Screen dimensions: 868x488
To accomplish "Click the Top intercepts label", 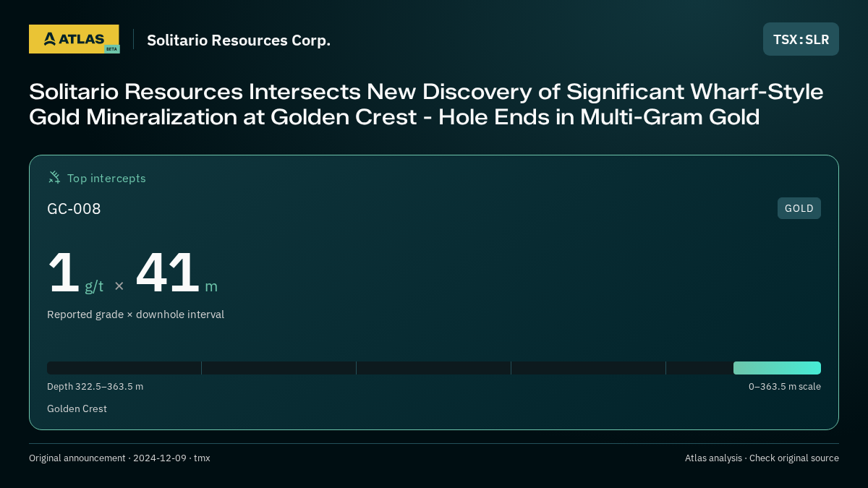I will coord(106,178).
